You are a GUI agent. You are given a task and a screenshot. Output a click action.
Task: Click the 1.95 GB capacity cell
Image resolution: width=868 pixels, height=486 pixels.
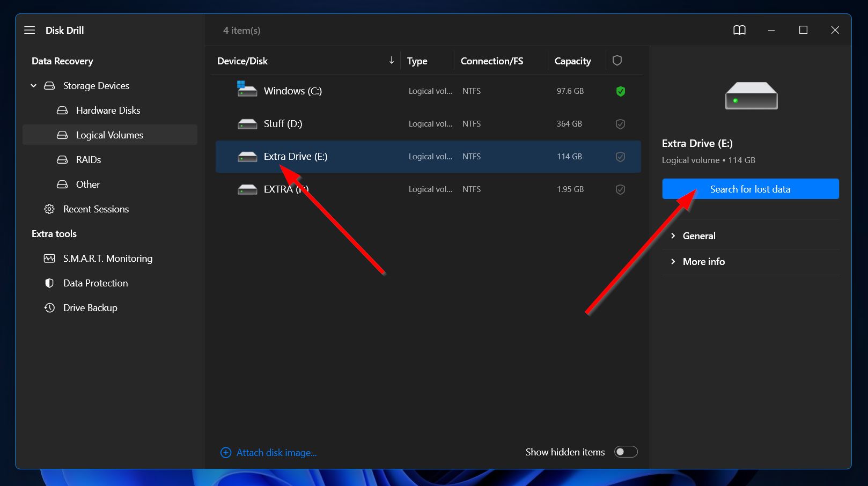570,189
